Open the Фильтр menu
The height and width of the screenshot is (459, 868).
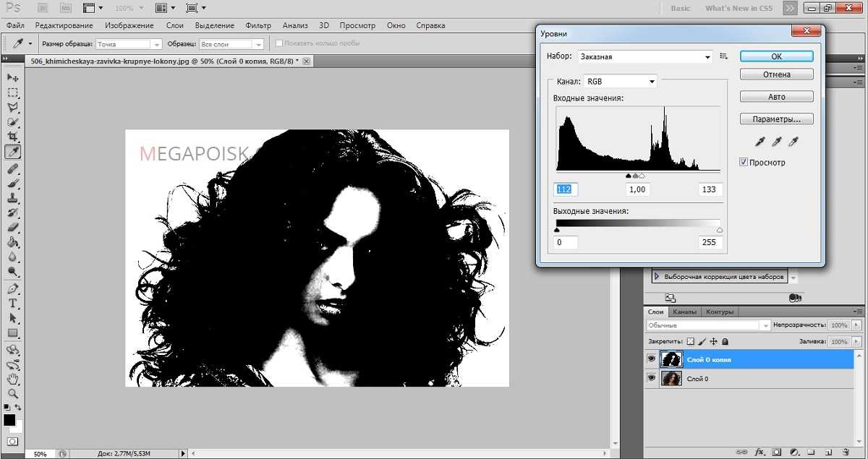pos(258,25)
